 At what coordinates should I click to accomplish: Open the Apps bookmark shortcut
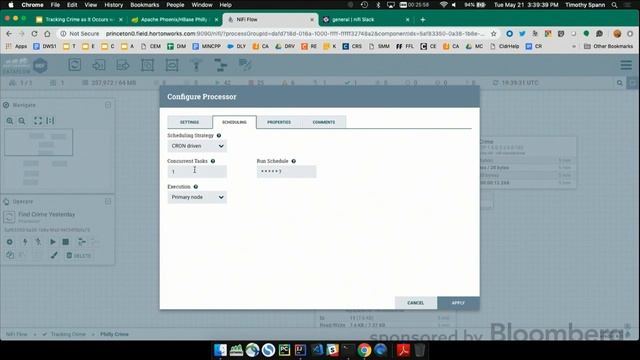(16, 47)
